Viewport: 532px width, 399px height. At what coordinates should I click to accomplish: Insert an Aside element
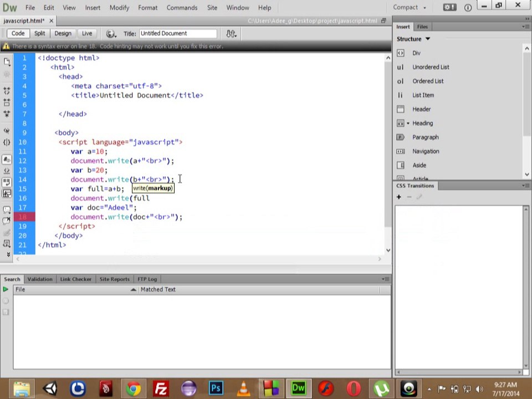[x=420, y=165]
